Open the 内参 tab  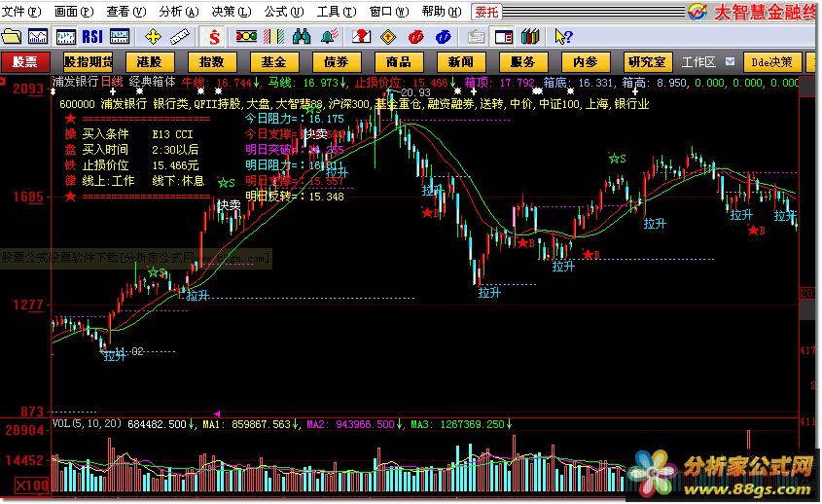click(x=585, y=62)
